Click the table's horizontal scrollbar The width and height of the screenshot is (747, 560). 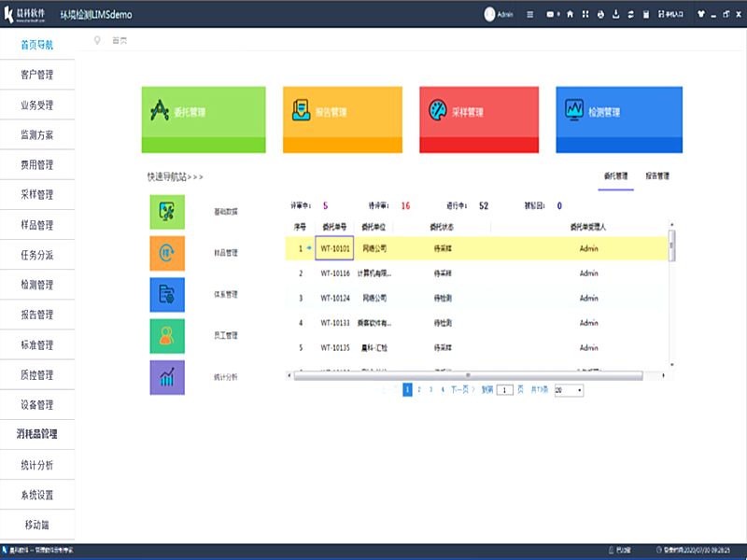pos(467,375)
